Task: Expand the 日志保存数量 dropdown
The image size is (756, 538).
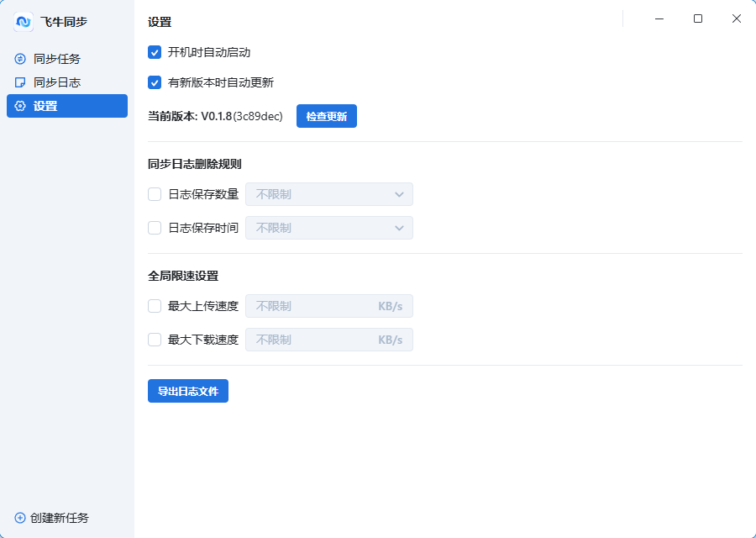Action: 328,194
